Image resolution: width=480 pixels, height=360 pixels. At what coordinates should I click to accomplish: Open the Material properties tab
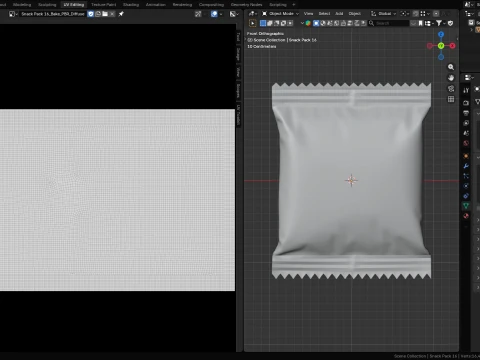click(466, 216)
